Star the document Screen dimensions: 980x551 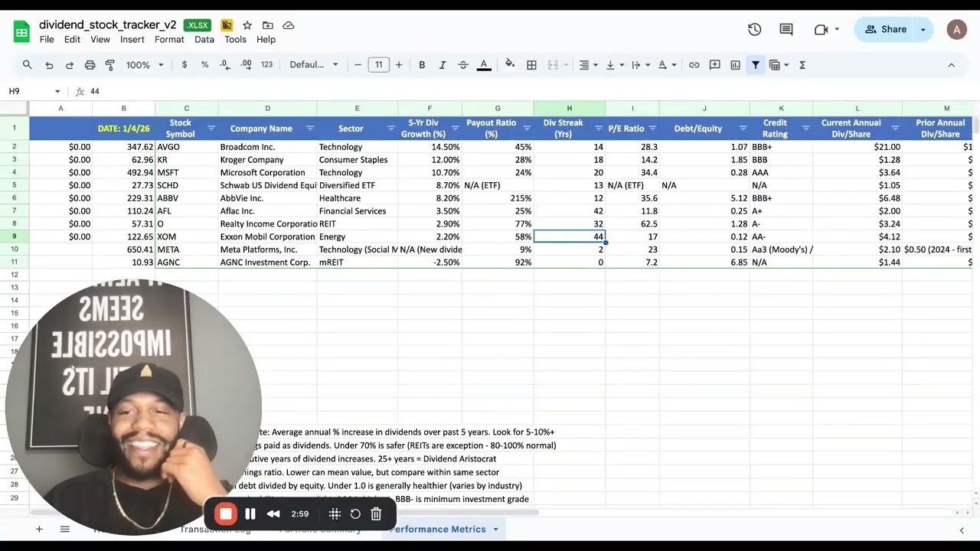(247, 25)
